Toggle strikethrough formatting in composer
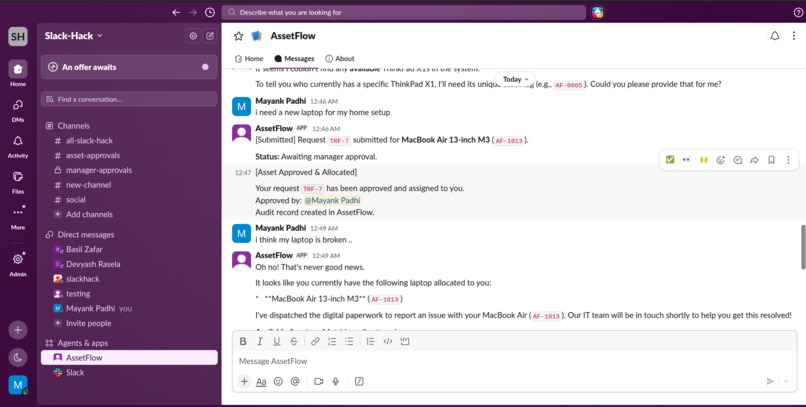The height and width of the screenshot is (407, 806). 294,341
